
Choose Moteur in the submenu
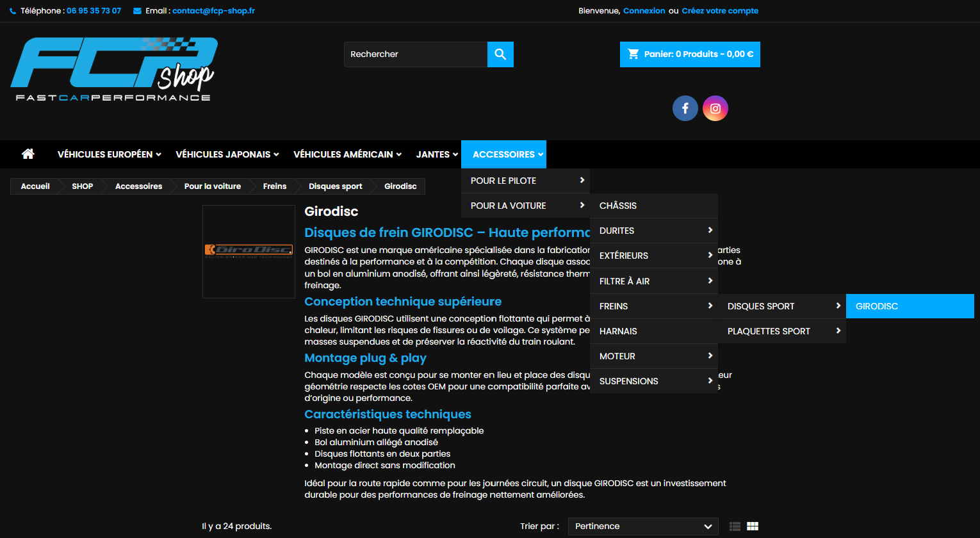click(x=654, y=356)
